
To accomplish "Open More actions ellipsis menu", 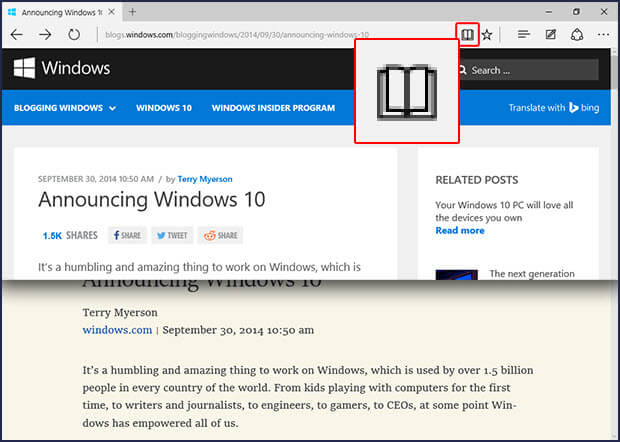I will pyautogui.click(x=603, y=35).
